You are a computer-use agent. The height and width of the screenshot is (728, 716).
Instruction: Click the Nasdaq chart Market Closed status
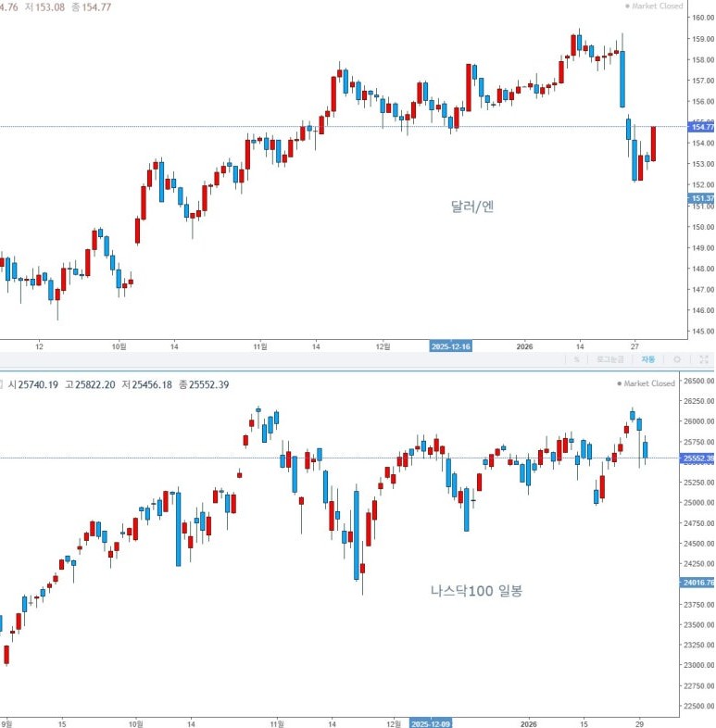point(647,383)
